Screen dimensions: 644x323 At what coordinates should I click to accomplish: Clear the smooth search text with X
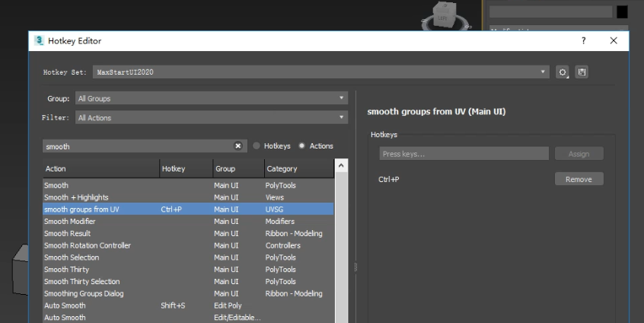(238, 146)
